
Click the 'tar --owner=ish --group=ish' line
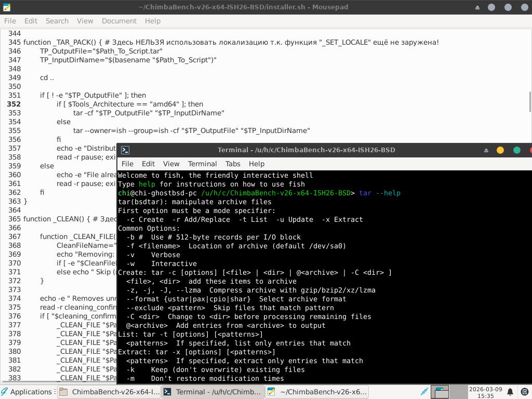click(191, 130)
